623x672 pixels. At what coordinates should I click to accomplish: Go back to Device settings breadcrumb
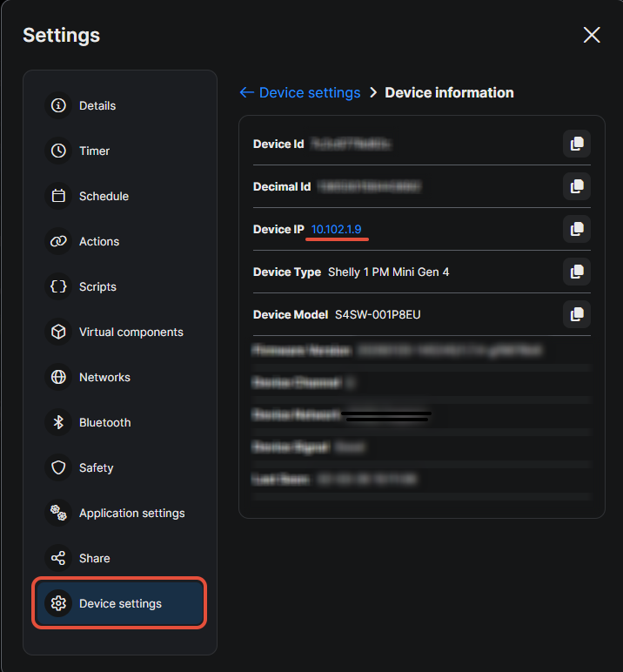300,92
